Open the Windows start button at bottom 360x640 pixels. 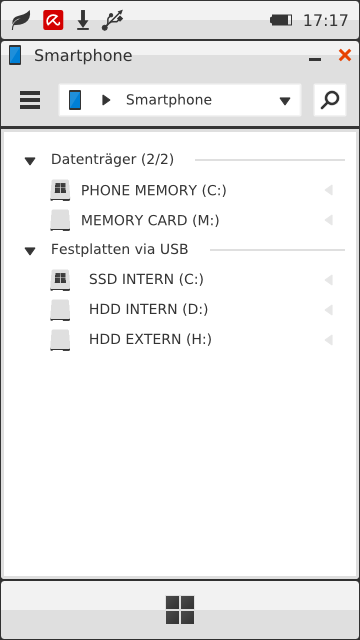point(180,610)
